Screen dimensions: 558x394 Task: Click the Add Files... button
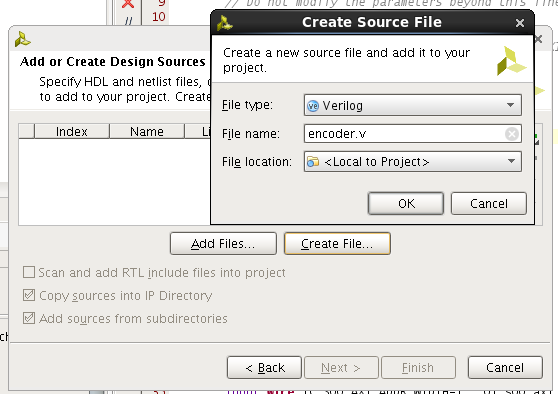coord(223,243)
